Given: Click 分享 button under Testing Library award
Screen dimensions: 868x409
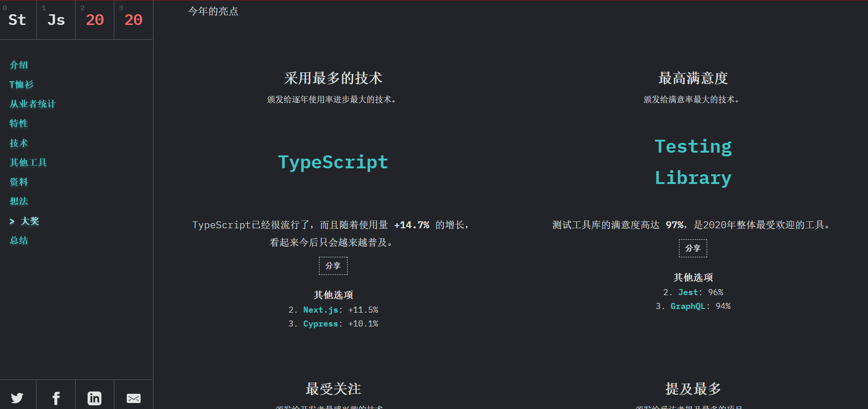Looking at the screenshot, I should click(x=693, y=248).
